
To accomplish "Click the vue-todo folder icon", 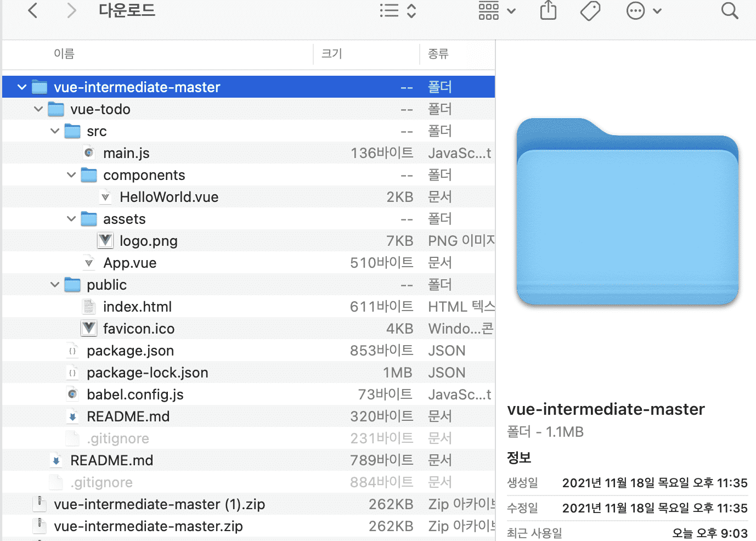I will [x=56, y=109].
